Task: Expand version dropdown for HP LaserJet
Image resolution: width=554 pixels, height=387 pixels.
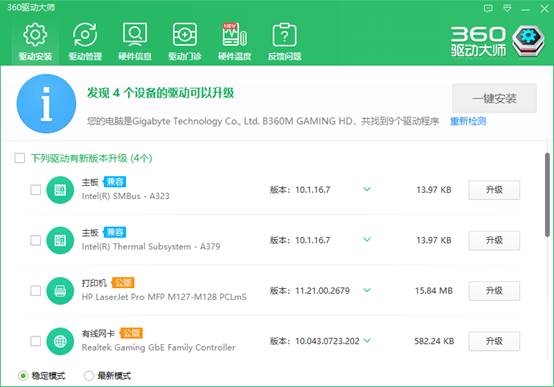Action: pyautogui.click(x=367, y=290)
